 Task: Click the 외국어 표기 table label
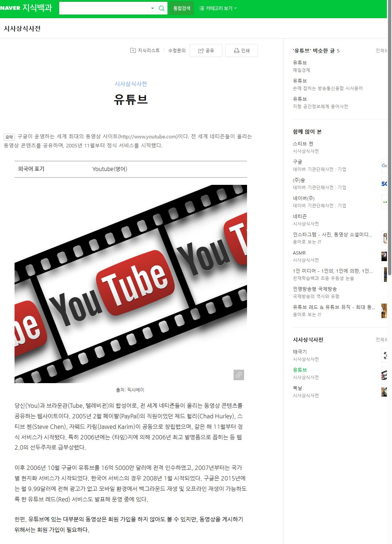31,169
